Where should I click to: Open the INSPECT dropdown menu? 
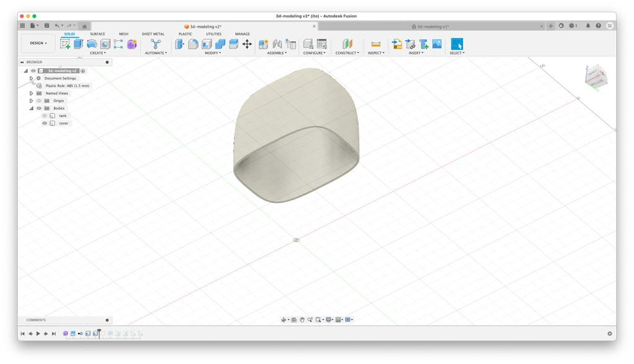(376, 53)
